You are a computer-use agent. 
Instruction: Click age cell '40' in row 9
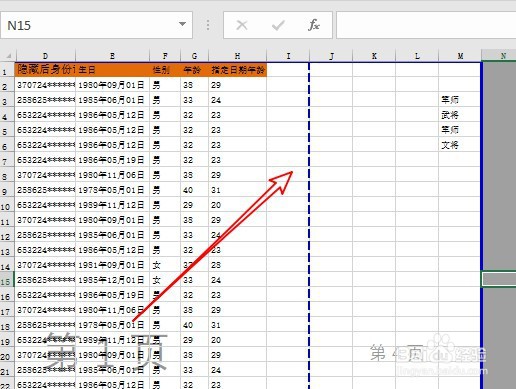click(x=194, y=190)
